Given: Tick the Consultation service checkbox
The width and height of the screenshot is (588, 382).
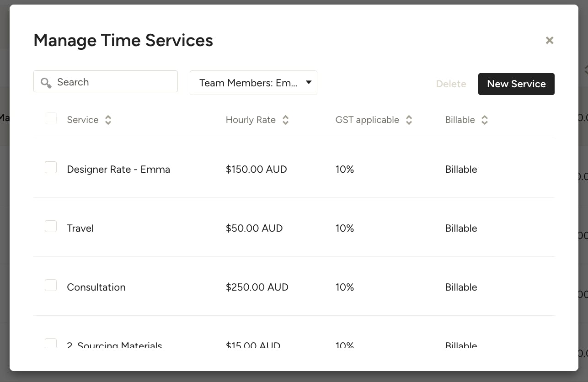Looking at the screenshot, I should coord(51,286).
